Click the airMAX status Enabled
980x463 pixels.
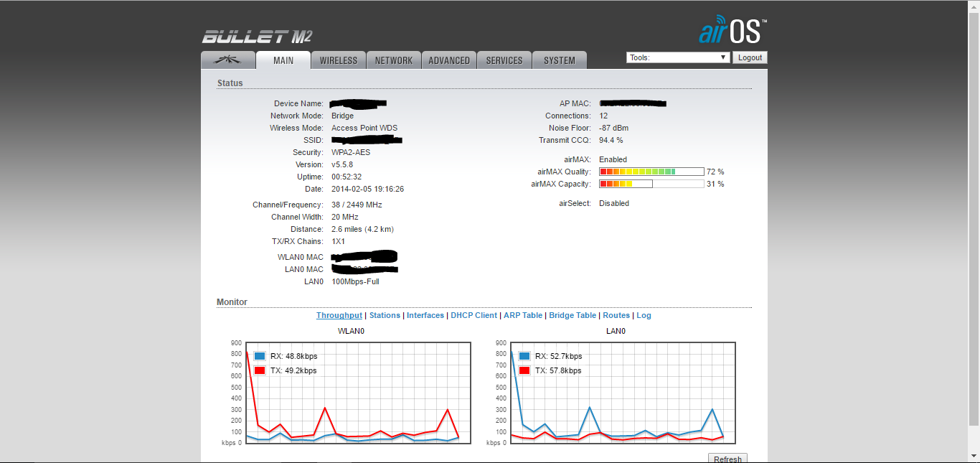click(613, 159)
